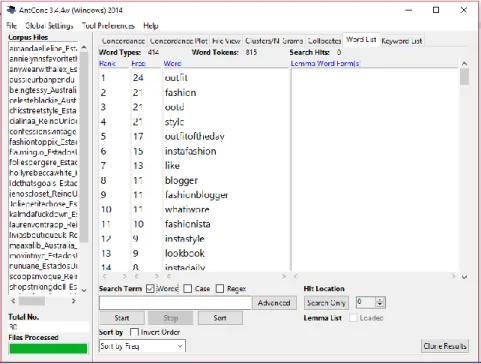Image resolution: width=481 pixels, height=364 pixels.
Task: Toggle the Words checkbox
Action: [x=150, y=288]
